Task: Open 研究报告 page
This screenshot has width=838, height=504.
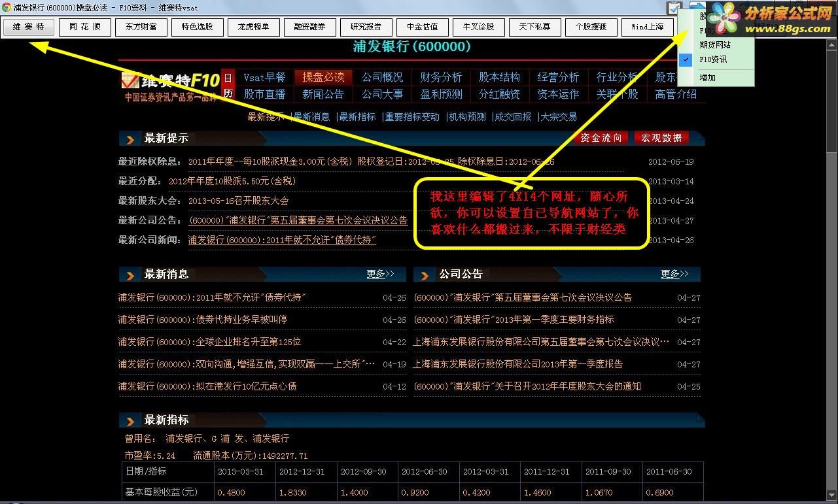Action: [366, 27]
